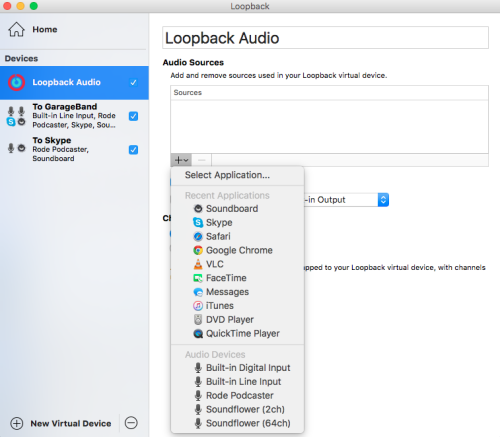This screenshot has width=500, height=437.
Task: Click the Skype icon in the Recent Applications list
Action: pyautogui.click(x=198, y=222)
